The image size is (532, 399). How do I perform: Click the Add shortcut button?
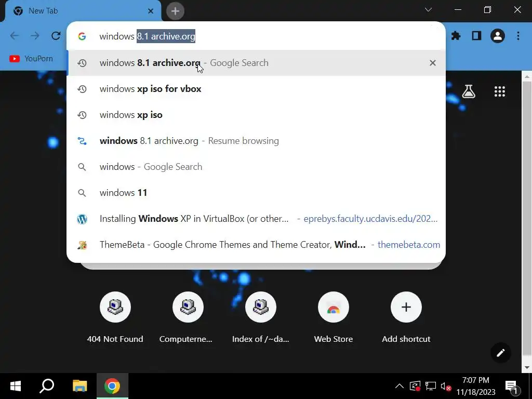(x=406, y=317)
